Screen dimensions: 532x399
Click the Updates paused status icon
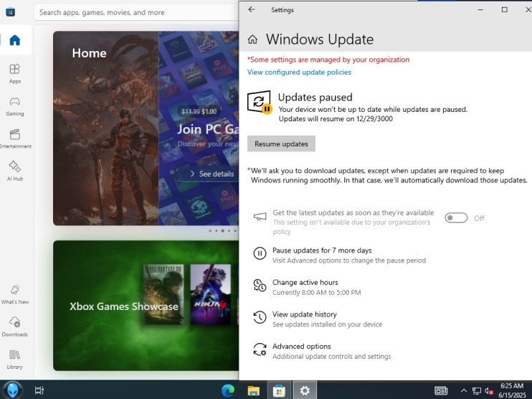[x=260, y=102]
